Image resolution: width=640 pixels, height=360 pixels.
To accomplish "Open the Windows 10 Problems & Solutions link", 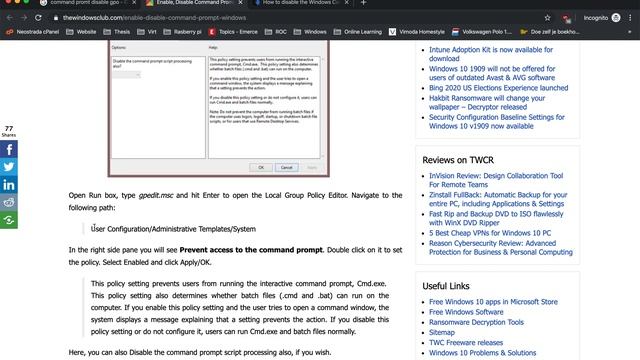I will point(482,353).
